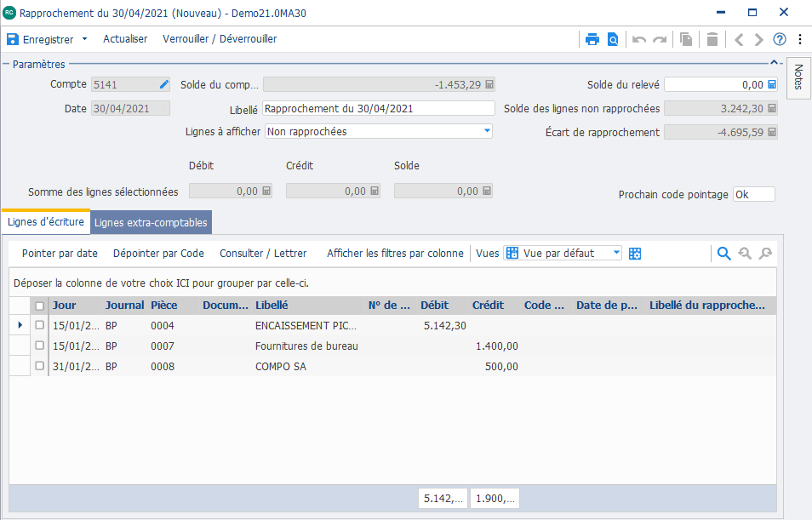Image resolution: width=812 pixels, height=520 pixels.
Task: Click the print icon
Action: [592, 39]
